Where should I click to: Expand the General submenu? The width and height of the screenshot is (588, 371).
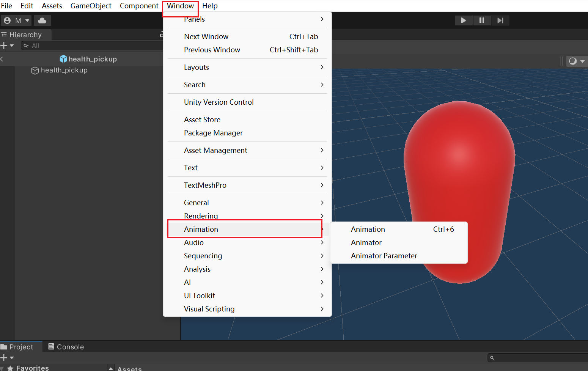[x=247, y=203]
